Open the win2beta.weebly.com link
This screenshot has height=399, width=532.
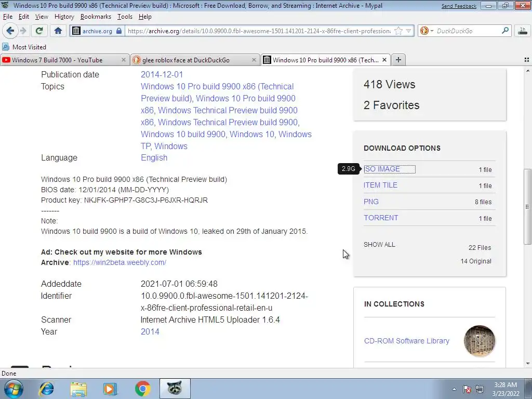pos(120,262)
